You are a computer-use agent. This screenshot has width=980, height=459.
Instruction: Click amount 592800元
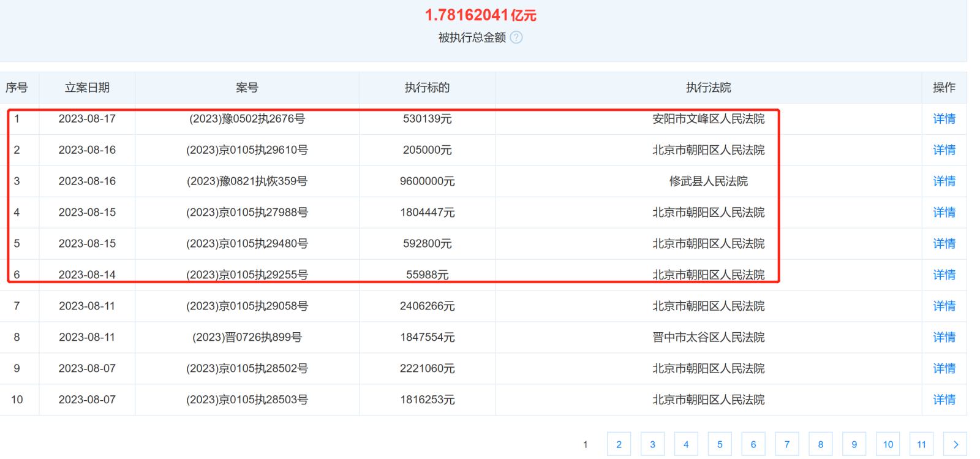click(x=427, y=244)
